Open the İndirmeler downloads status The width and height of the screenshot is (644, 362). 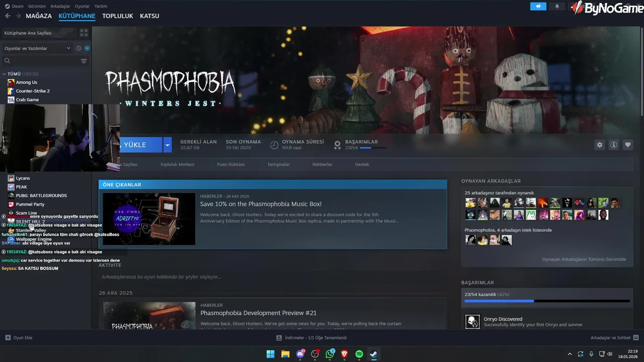311,338
